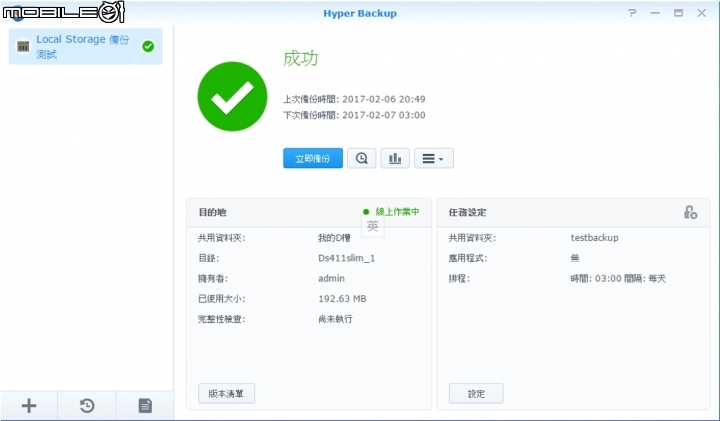720x421 pixels.
Task: Expand the hamburger action menu dropdown
Action: 433,158
